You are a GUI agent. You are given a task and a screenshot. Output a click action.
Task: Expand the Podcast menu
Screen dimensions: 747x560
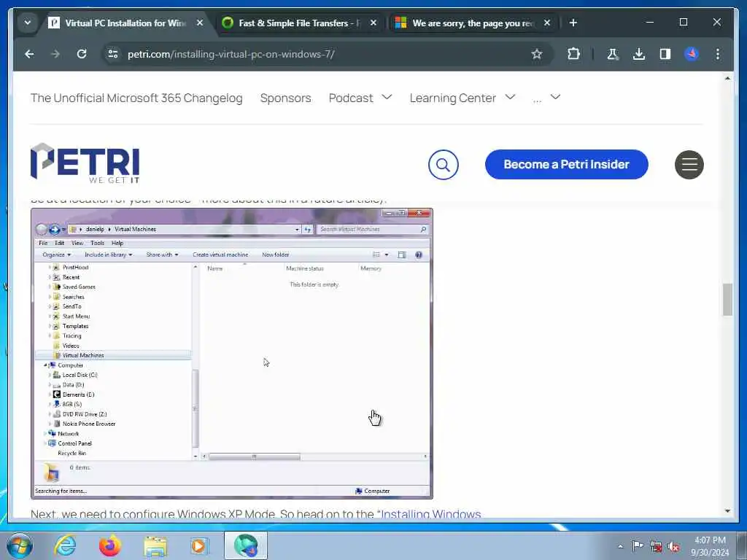360,98
